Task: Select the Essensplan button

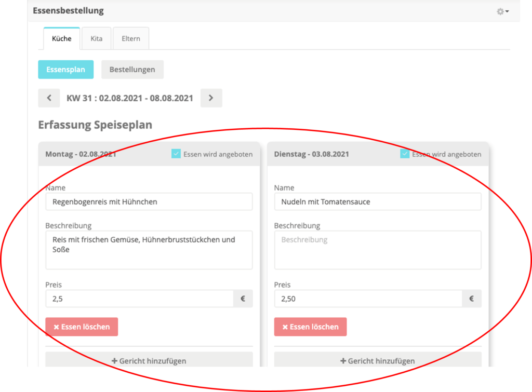Action: coord(66,70)
